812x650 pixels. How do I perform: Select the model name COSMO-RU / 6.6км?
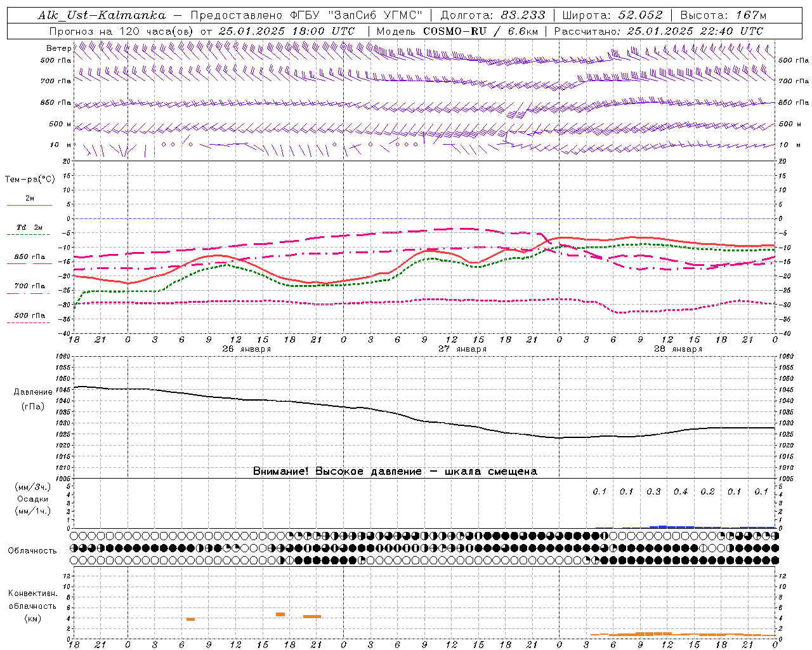pos(480,31)
